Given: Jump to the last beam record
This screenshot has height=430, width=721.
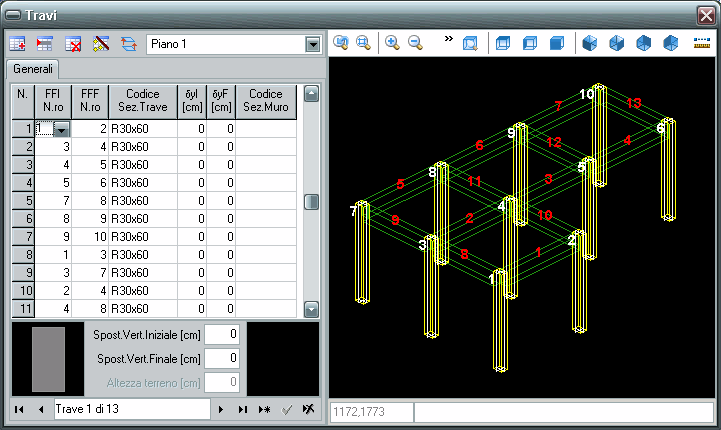Looking at the screenshot, I should pos(242,410).
